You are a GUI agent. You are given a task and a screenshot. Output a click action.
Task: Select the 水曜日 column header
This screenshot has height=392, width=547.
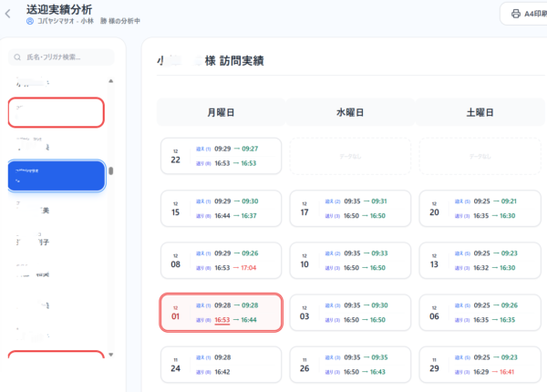point(349,112)
